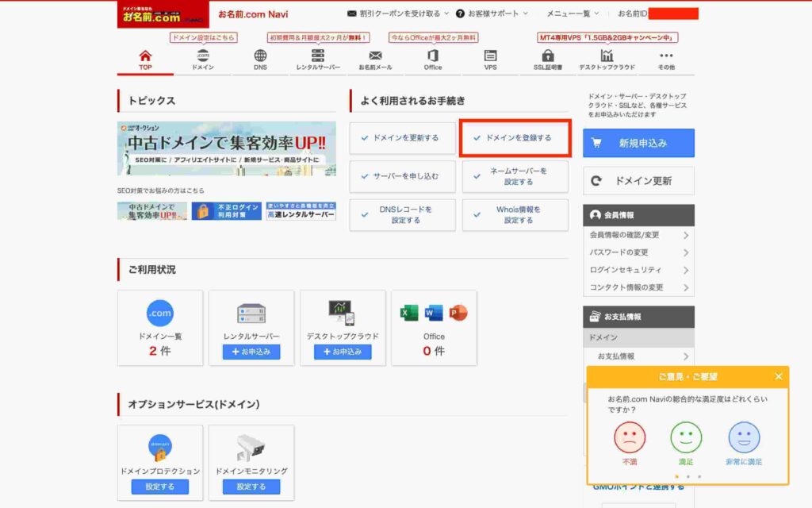Open the SSL証明書 lock icon

click(548, 56)
